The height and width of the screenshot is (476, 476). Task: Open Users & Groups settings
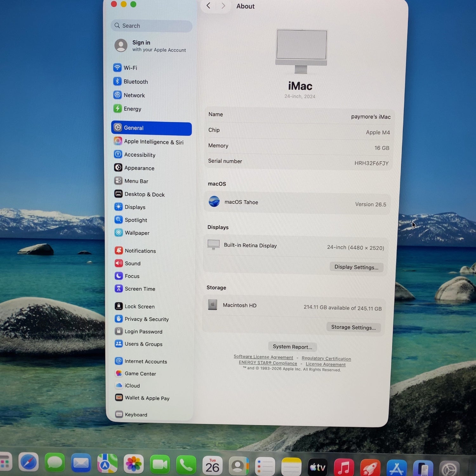pyautogui.click(x=139, y=344)
